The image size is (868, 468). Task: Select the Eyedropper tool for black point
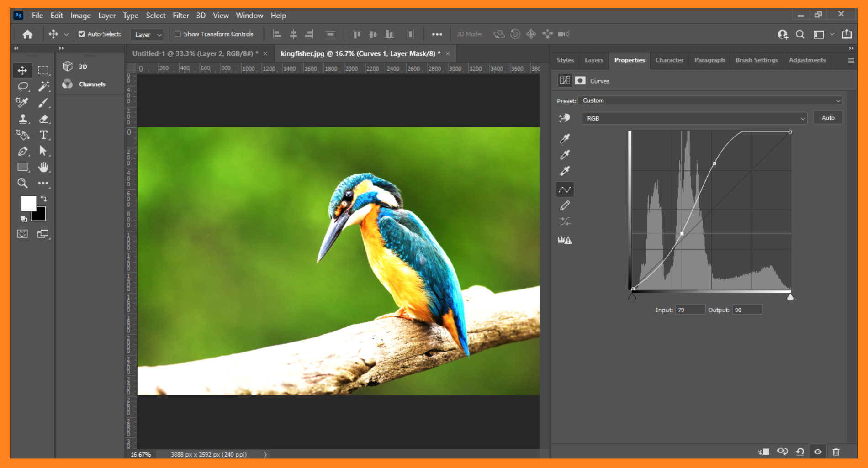point(565,138)
